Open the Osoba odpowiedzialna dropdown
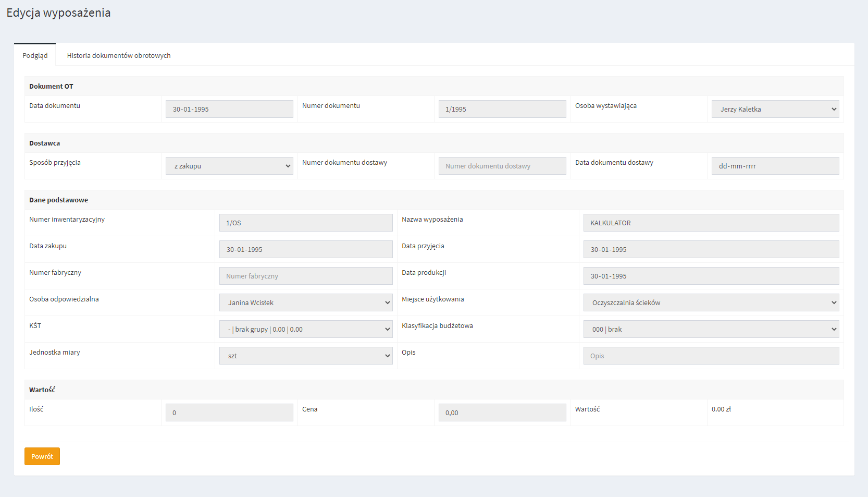Screen dimensions: 868x497 point(306,302)
